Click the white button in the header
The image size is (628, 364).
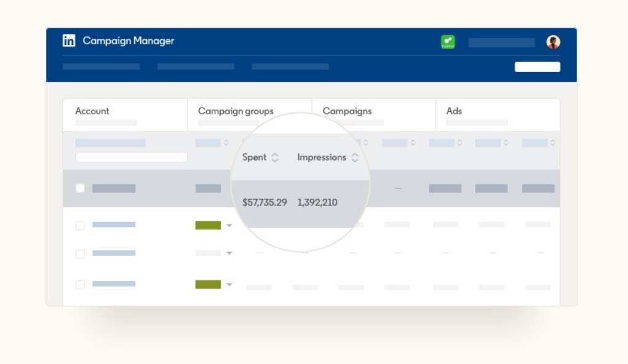[537, 67]
